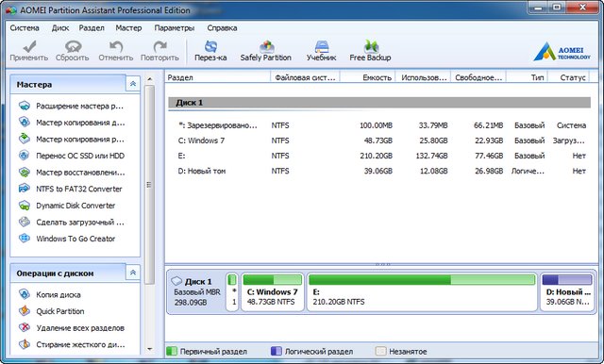
Task: Click the 132.74GB used value for E:
Action: [x=431, y=156]
